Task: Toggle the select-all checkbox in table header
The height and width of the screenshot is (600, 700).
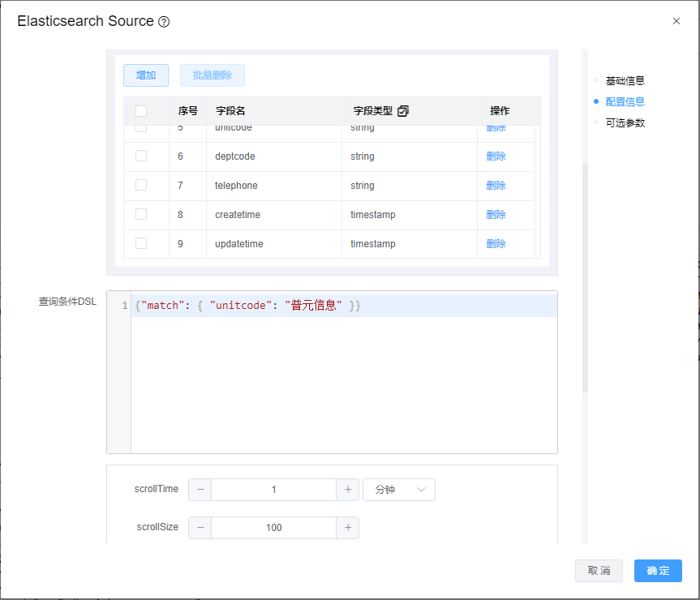Action: [141, 111]
